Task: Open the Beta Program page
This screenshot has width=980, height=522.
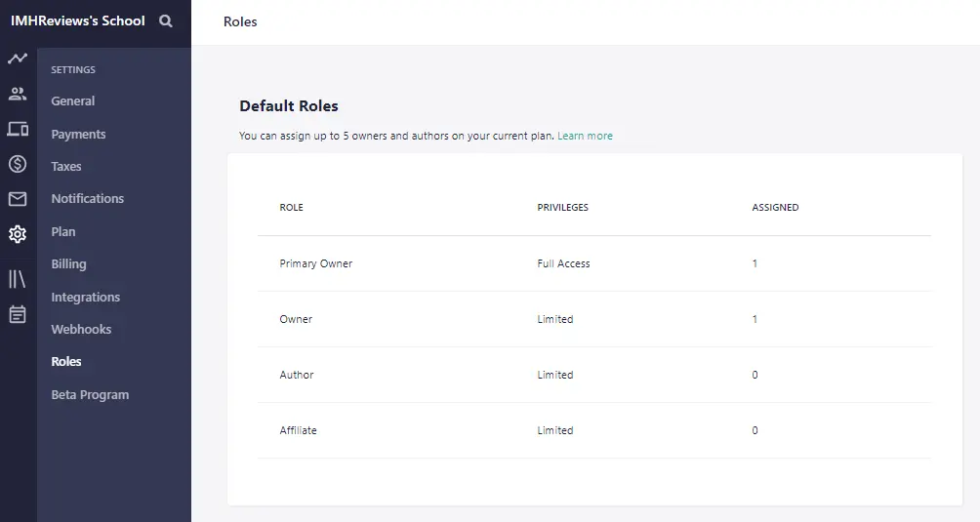Action: [x=90, y=395]
